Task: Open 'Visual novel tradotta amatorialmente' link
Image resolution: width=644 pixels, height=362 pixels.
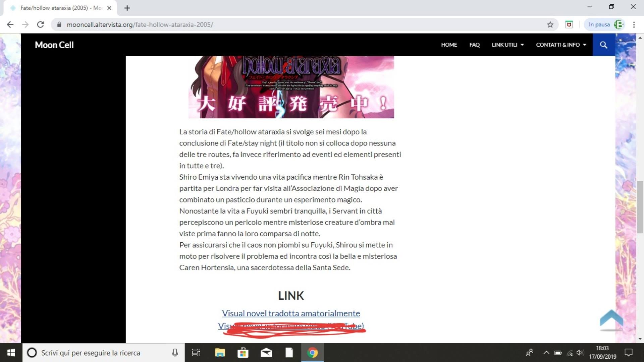Action: (291, 313)
